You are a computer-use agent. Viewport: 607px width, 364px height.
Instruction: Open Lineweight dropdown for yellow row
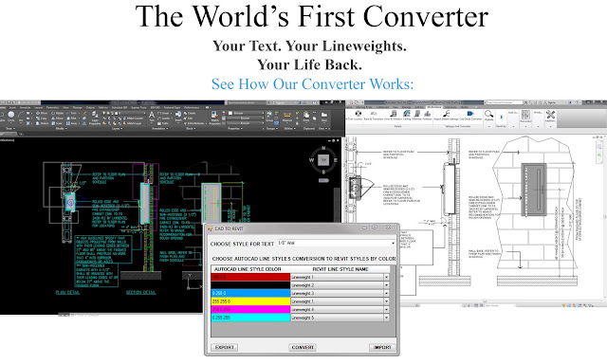386,301
